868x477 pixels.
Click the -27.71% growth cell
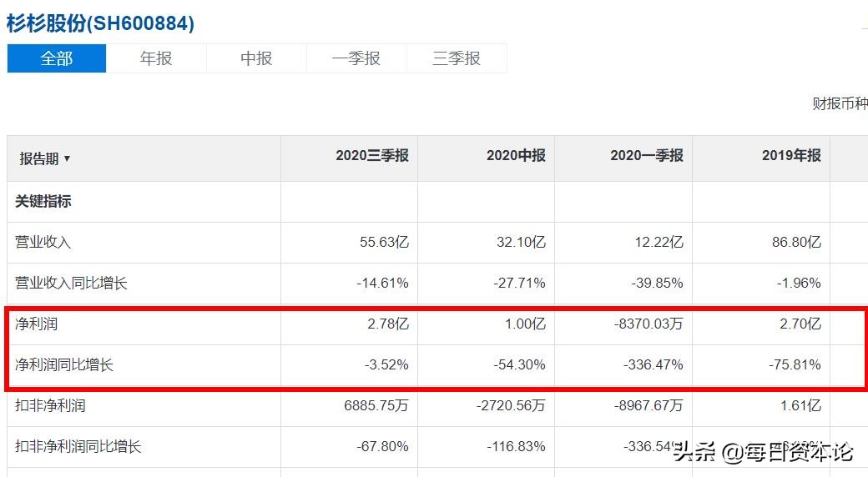[x=519, y=284]
